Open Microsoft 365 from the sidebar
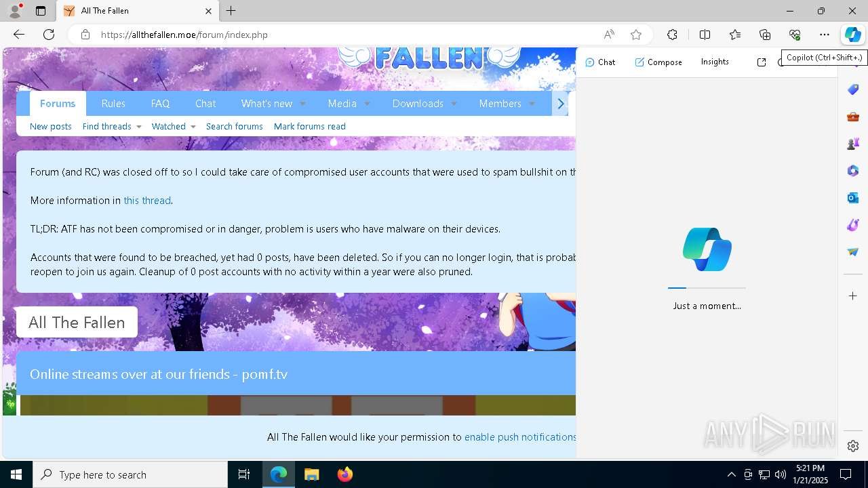This screenshot has width=868, height=488. click(x=852, y=170)
